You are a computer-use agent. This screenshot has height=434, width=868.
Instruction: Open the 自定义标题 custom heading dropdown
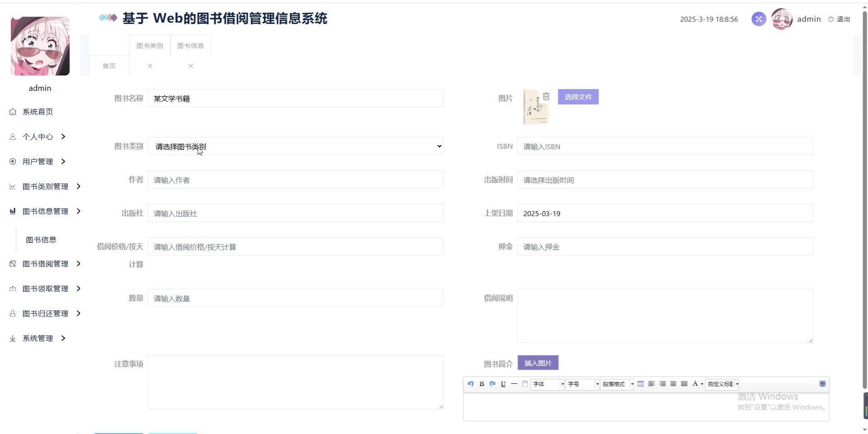pos(722,384)
